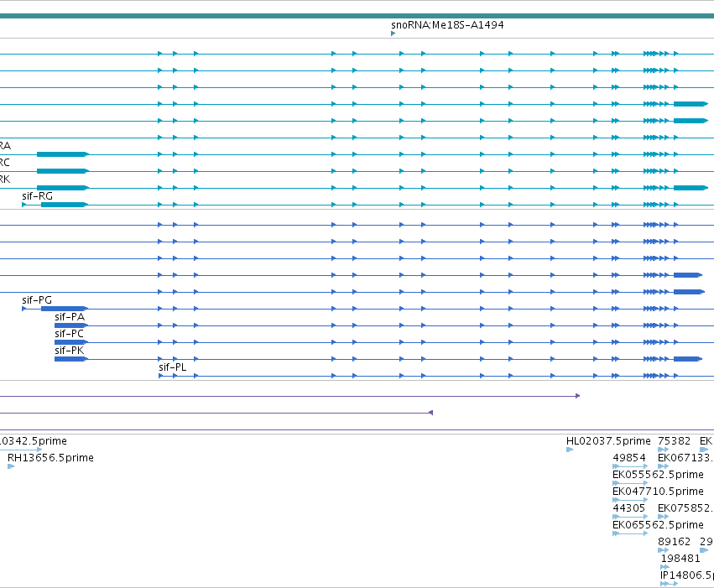Click the sif-RG transcript label

tap(38, 196)
